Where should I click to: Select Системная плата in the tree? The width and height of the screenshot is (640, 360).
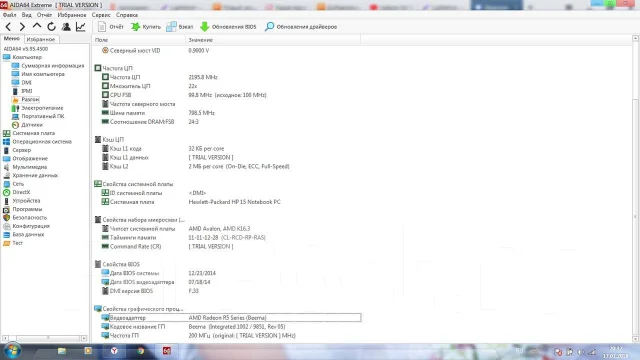pyautogui.click(x=33, y=133)
